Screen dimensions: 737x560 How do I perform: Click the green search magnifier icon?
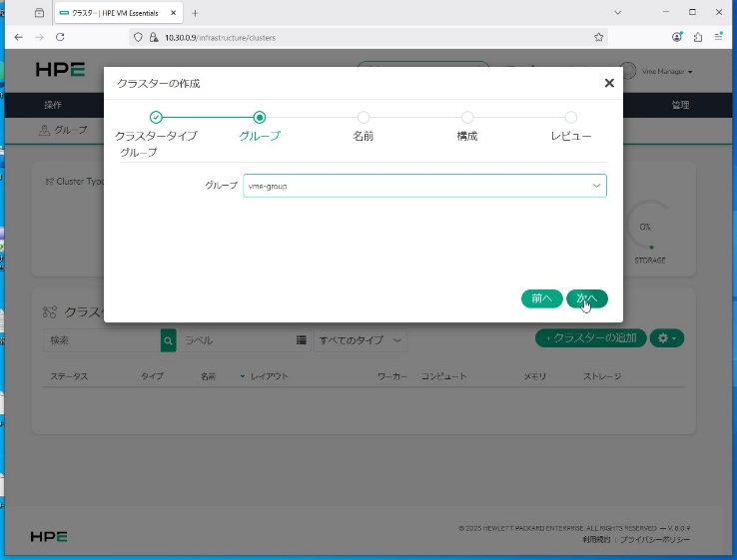point(168,340)
